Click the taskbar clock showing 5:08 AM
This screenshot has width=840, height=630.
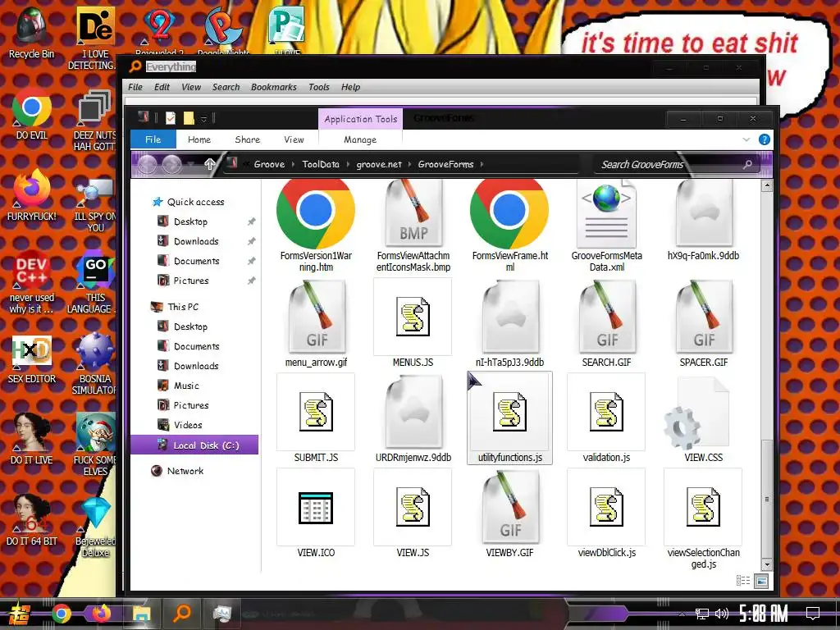pyautogui.click(x=764, y=614)
